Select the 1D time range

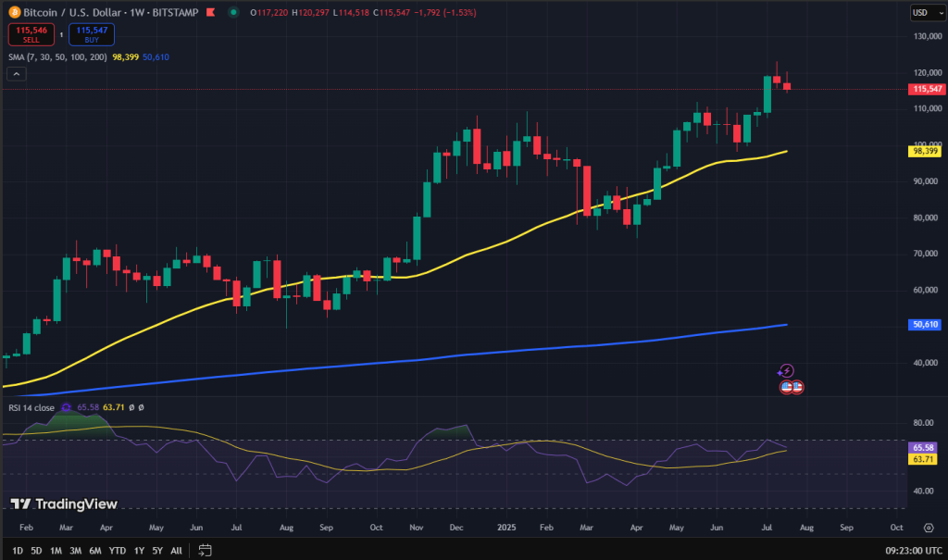point(18,550)
